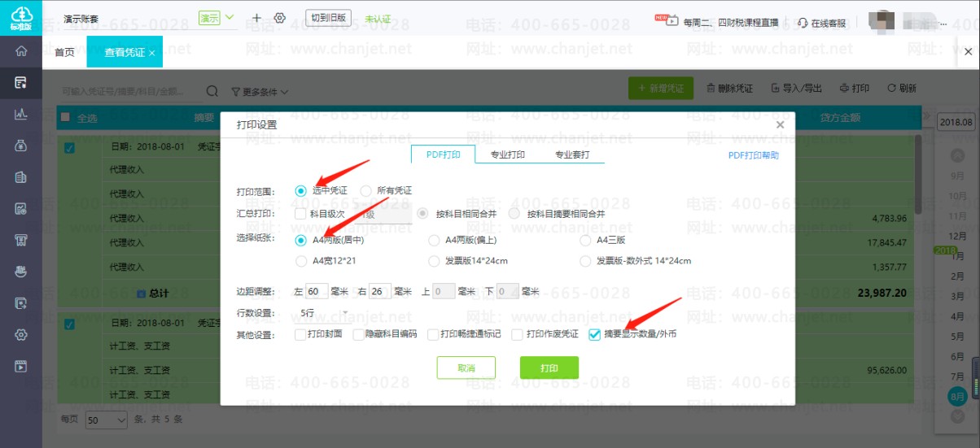Switch to the 专业打印 tab
The width and height of the screenshot is (980, 448).
pos(507,154)
